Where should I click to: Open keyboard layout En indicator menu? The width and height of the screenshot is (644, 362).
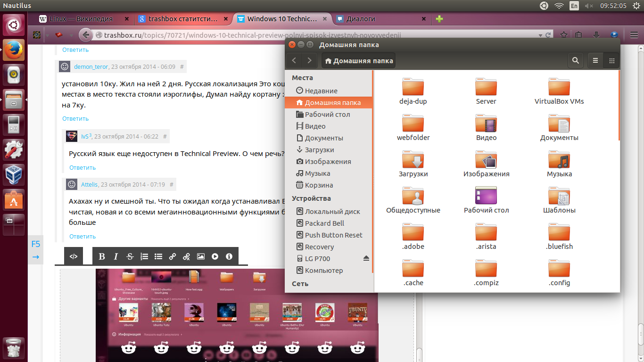pos(574,6)
